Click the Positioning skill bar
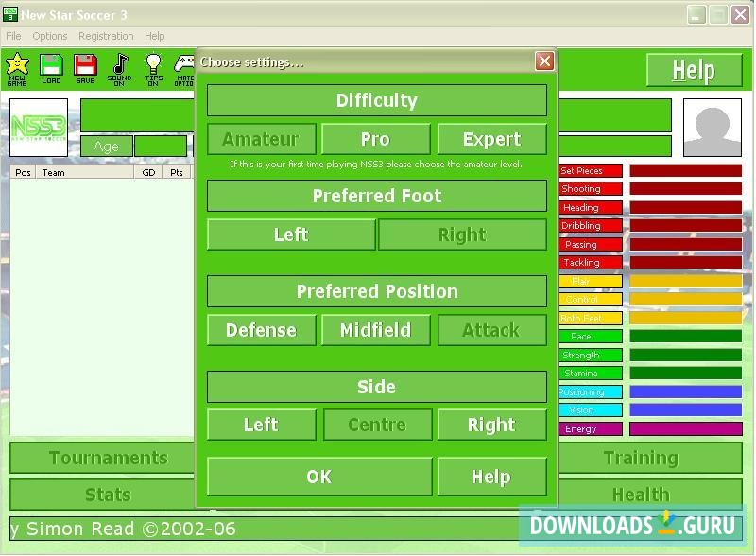 (686, 391)
